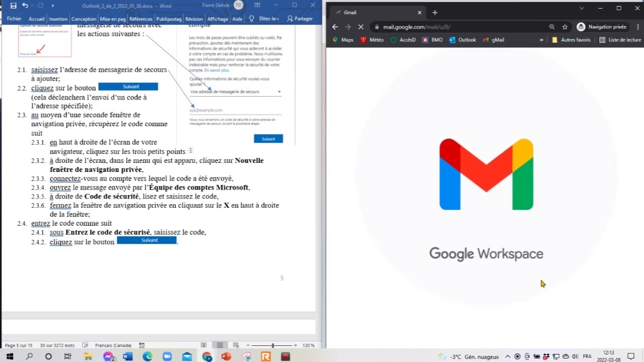Open Windows taskbar search

point(29,356)
